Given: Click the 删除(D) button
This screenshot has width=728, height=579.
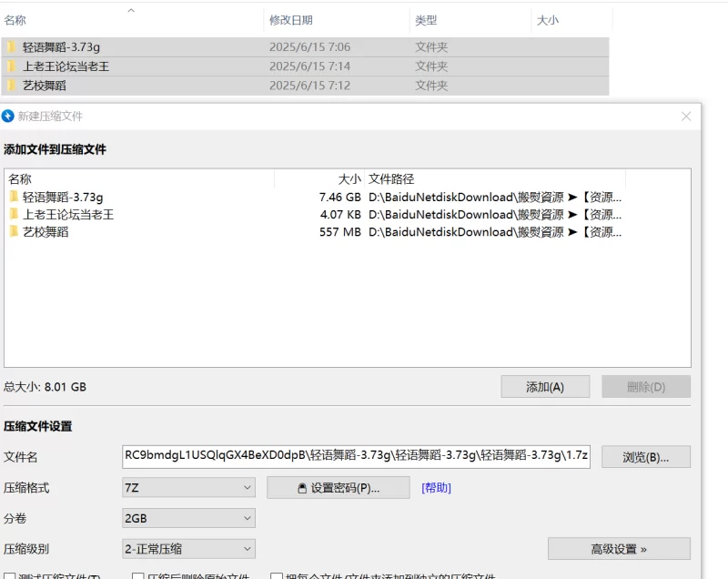Looking at the screenshot, I should pyautogui.click(x=646, y=386).
